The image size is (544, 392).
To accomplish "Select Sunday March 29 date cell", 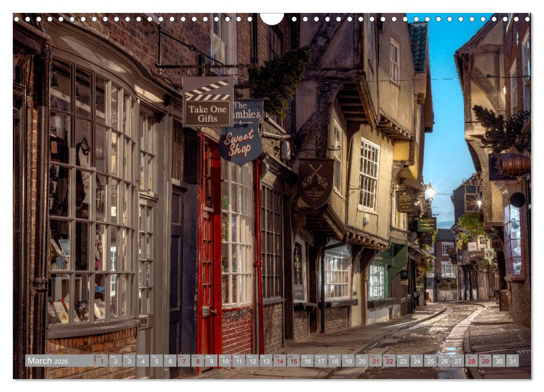I will coord(485,361).
